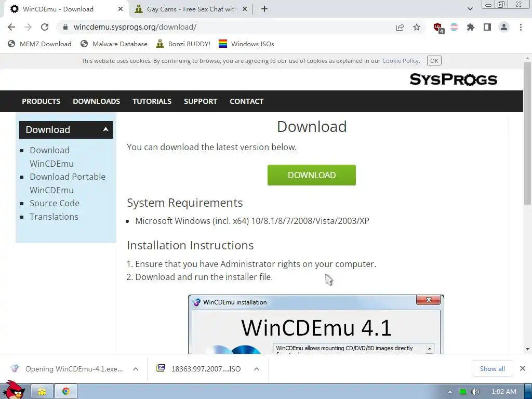Accept cookies with the OK button
This screenshot has height=399, width=532.
tap(434, 61)
